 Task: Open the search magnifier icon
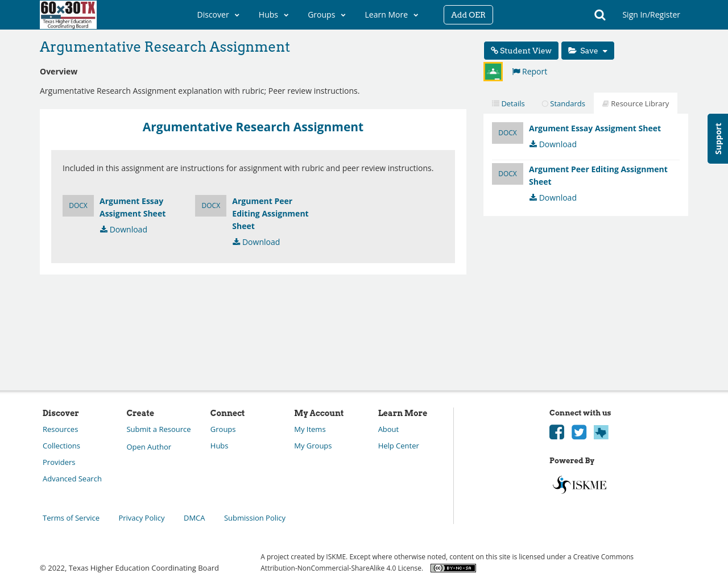coord(599,15)
